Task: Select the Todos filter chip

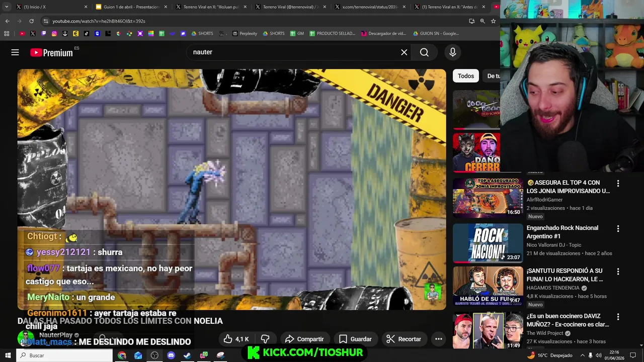Action: coord(466,76)
